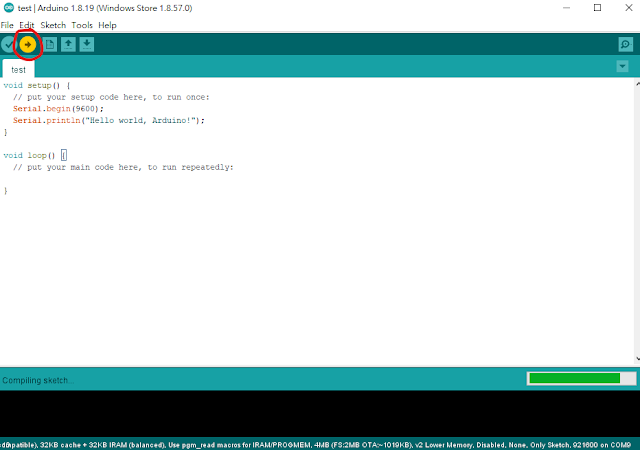Viewport: 640px width, 450px height.
Task: Click the Verify checkmark button
Action: point(8,45)
